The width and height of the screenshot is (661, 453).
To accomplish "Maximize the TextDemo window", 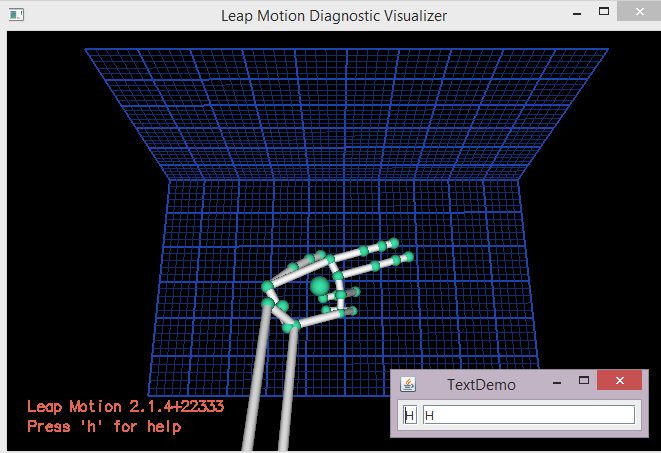I will [x=584, y=381].
